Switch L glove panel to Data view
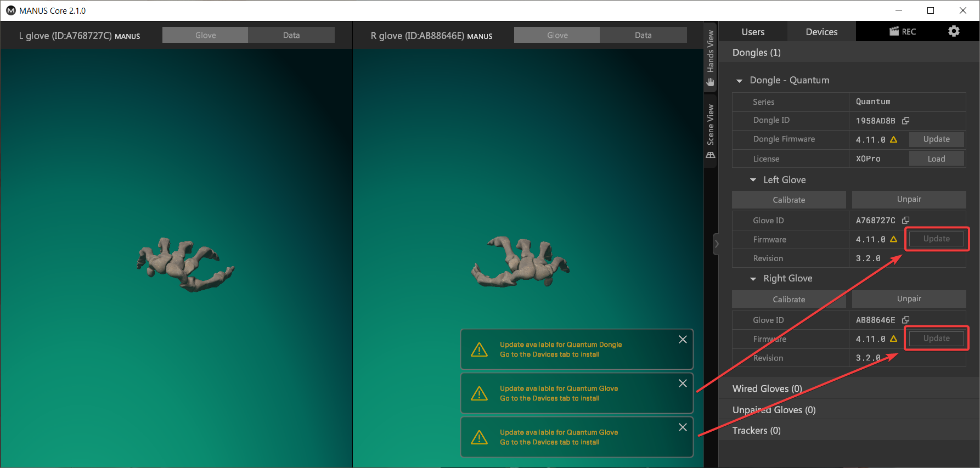The width and height of the screenshot is (980, 468). click(x=291, y=35)
